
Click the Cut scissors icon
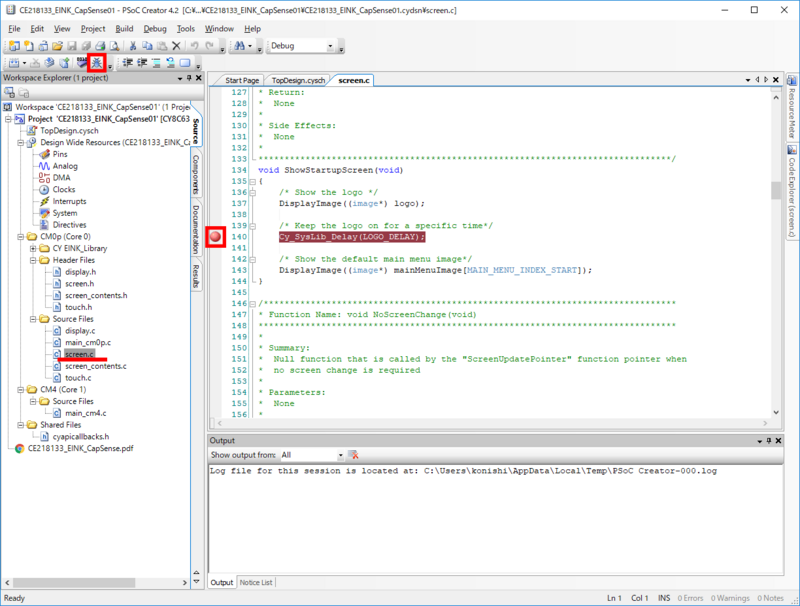[x=133, y=46]
